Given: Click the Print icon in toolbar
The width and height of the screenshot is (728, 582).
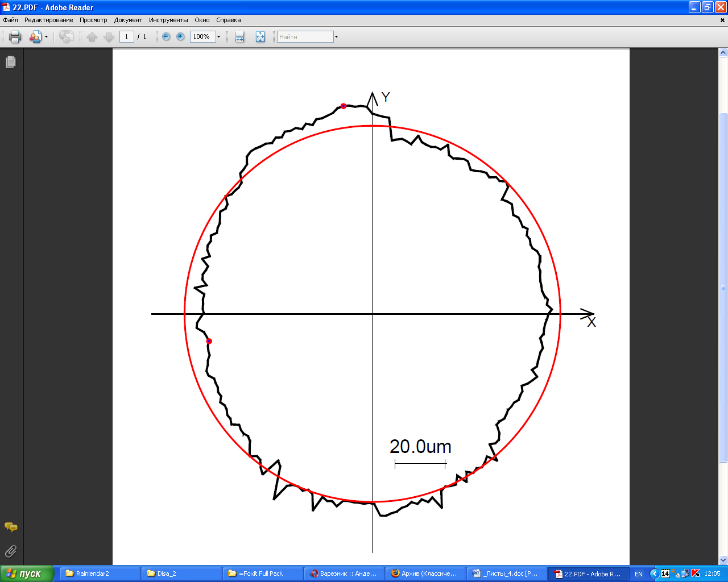Looking at the screenshot, I should [15, 37].
